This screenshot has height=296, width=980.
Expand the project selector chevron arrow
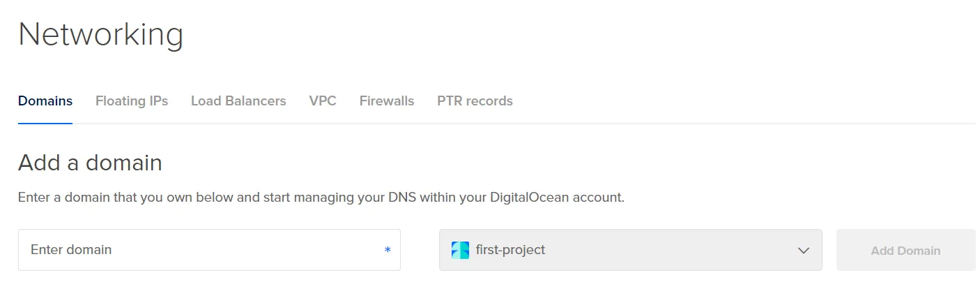point(804,250)
